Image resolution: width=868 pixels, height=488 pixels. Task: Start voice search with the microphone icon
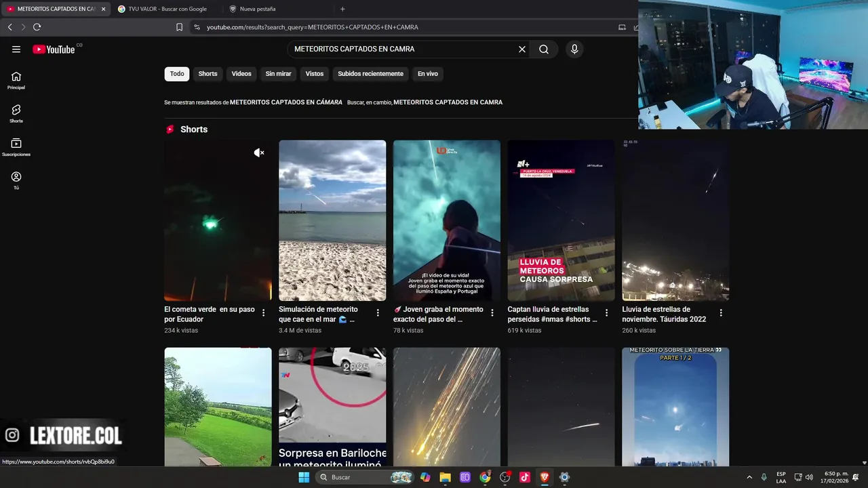click(x=574, y=49)
